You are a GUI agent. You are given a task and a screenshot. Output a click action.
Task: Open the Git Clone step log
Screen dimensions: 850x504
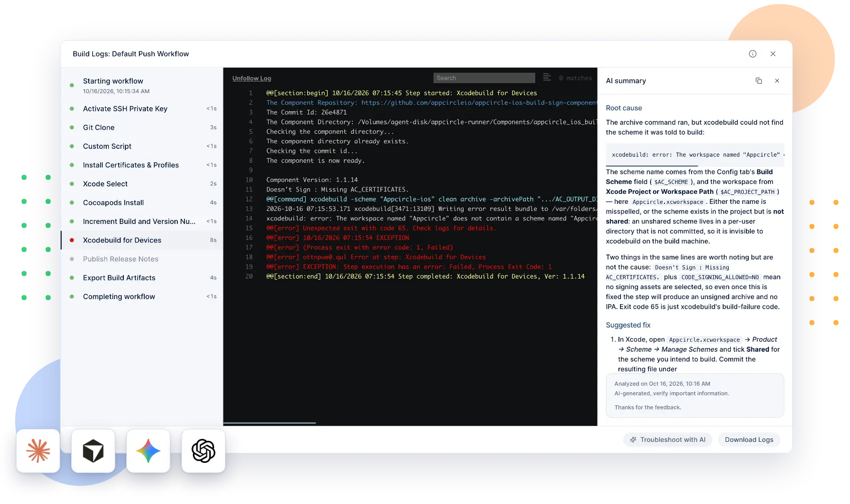pyautogui.click(x=142, y=128)
